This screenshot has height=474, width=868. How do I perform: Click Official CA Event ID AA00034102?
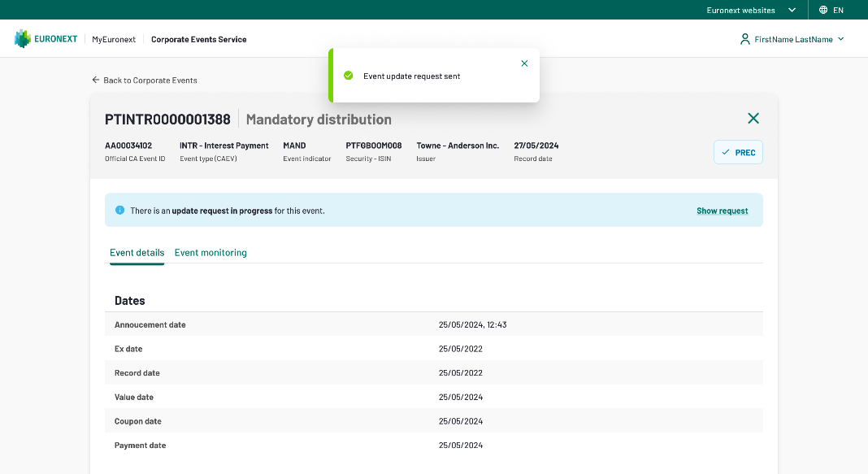pos(128,146)
